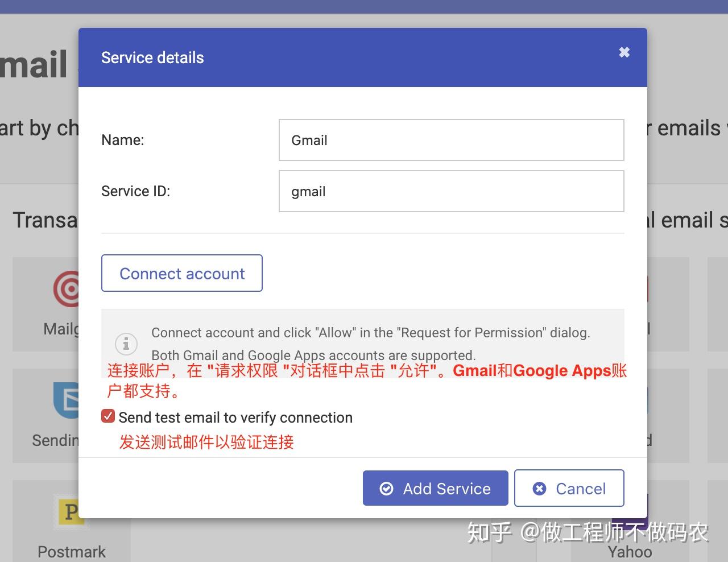Click the Service ID field containing gmail
The height and width of the screenshot is (562, 728).
pos(451,191)
